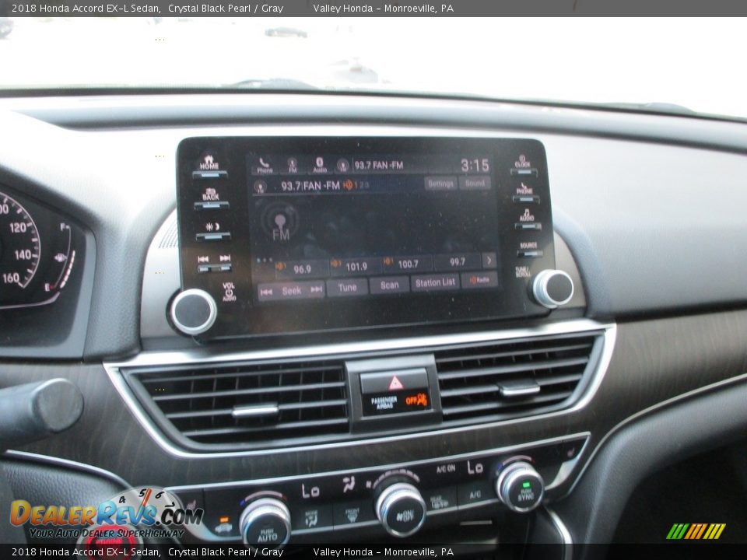Image resolution: width=747 pixels, height=560 pixels.
Task: Toggle climate SYNC on right knob
Action: point(519,486)
